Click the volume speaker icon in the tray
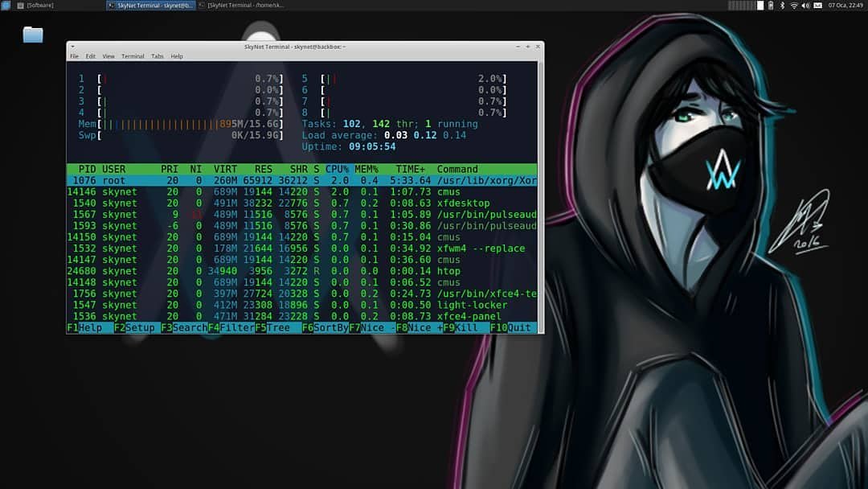Image resolution: width=868 pixels, height=489 pixels. [x=805, y=5]
